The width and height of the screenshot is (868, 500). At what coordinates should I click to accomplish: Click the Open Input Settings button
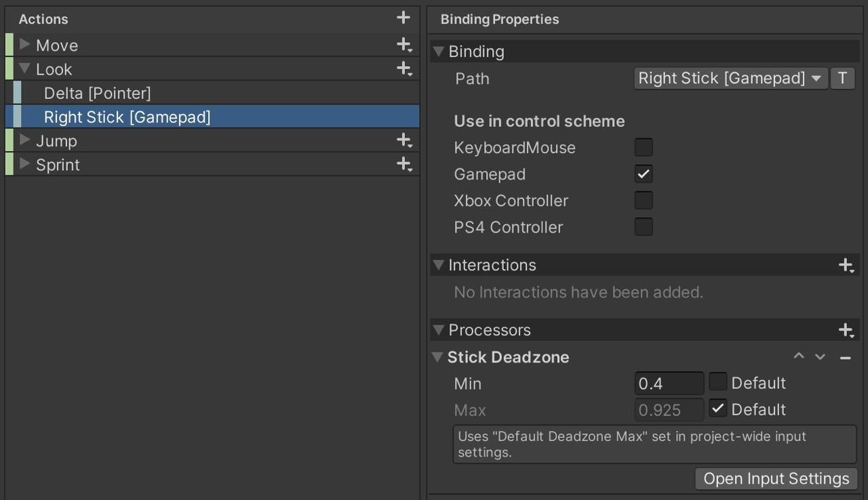pos(775,478)
